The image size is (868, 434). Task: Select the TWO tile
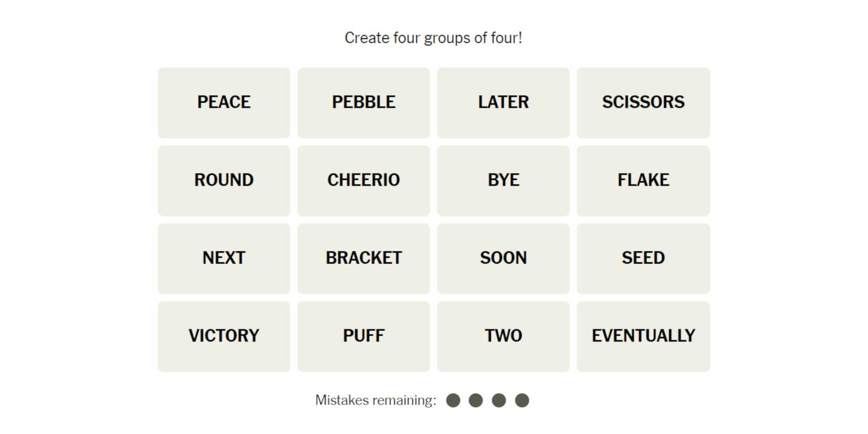tap(503, 336)
